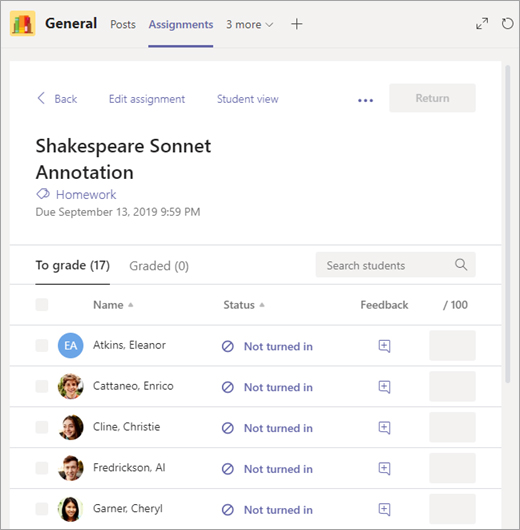
Task: Click the expand tab icon
Action: coord(482,24)
